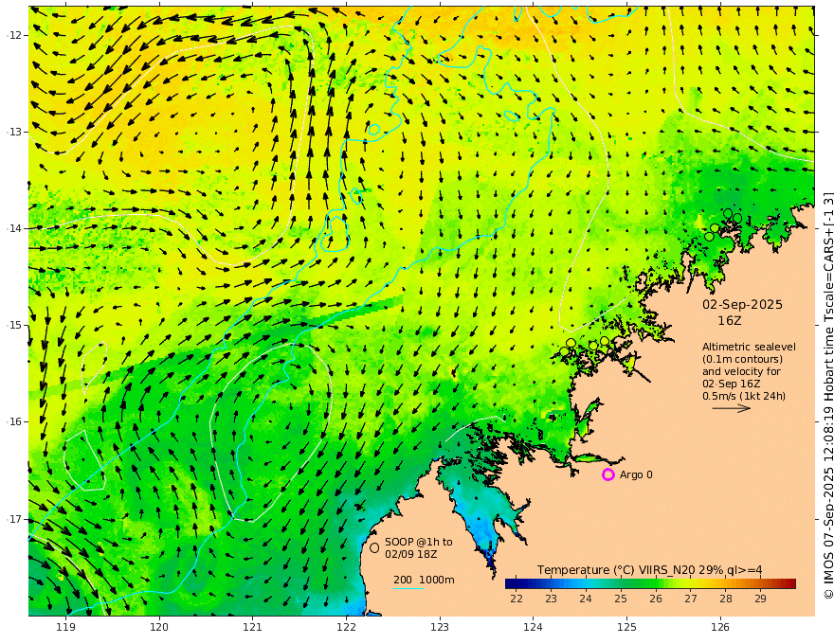The height and width of the screenshot is (644, 834).
Task: Click the '0.5m/s (1kt 24h)' caption
Action: (744, 396)
